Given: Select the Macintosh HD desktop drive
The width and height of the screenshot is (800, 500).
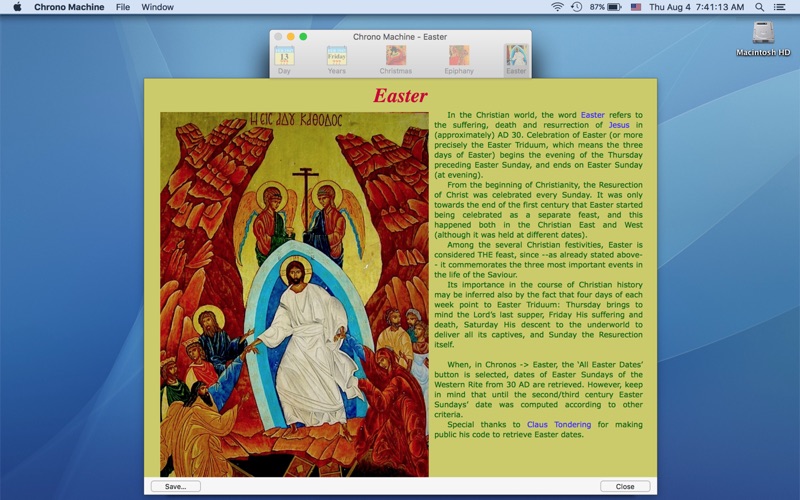Looking at the screenshot, I should 763,38.
